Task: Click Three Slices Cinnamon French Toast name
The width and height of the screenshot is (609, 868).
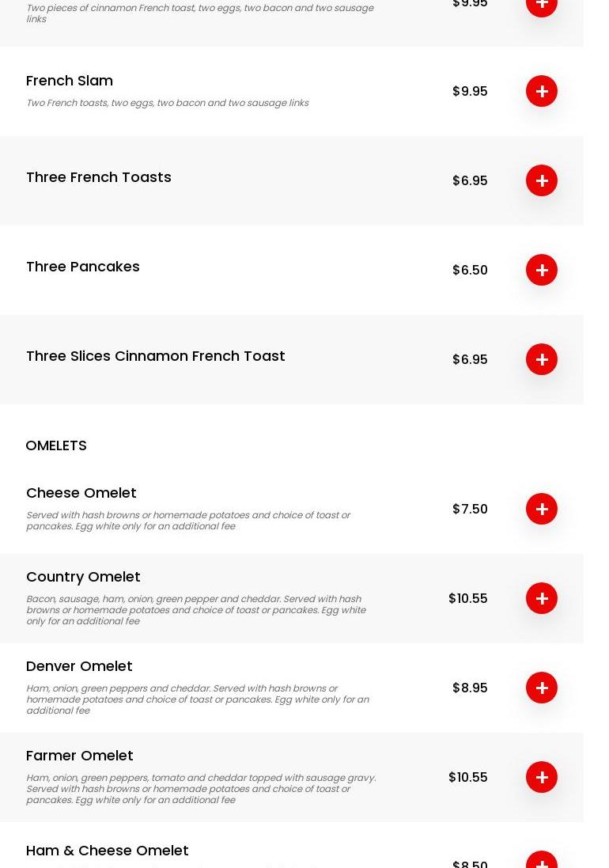Action: coord(156,356)
